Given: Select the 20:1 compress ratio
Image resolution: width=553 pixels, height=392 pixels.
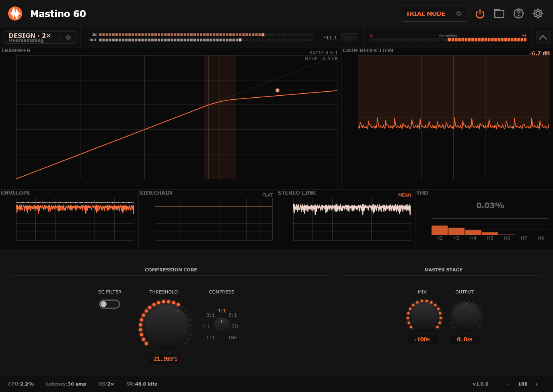Looking at the screenshot, I should pyautogui.click(x=236, y=326).
